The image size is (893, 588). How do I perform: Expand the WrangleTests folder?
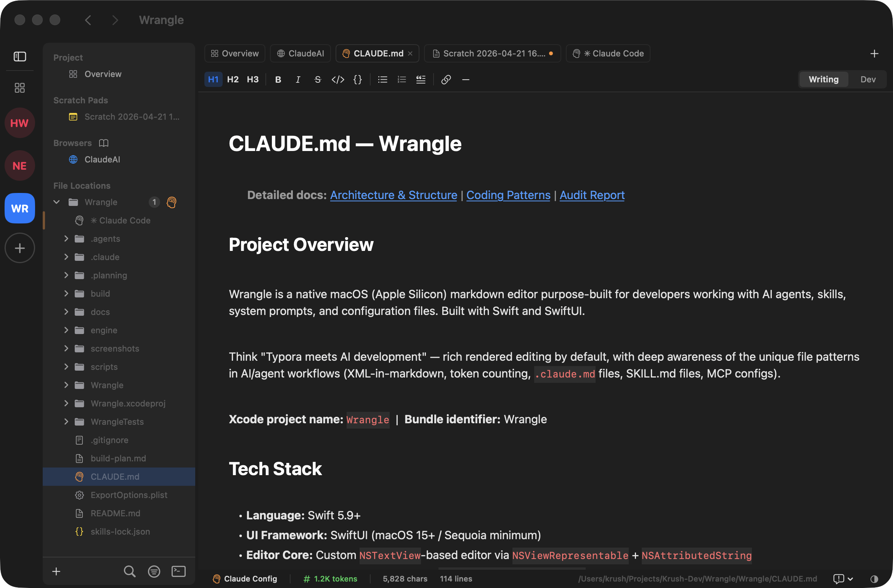click(66, 422)
